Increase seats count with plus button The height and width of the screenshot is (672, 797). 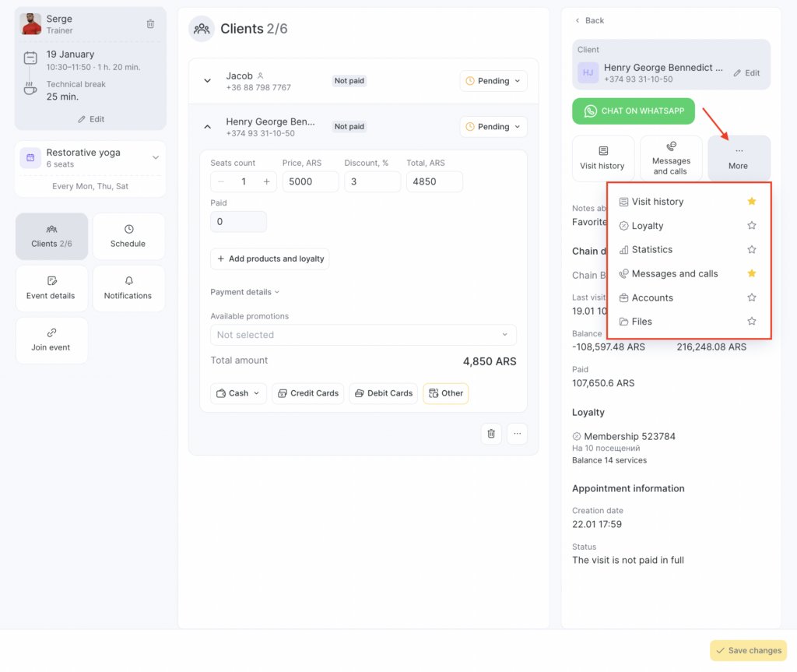tap(266, 181)
